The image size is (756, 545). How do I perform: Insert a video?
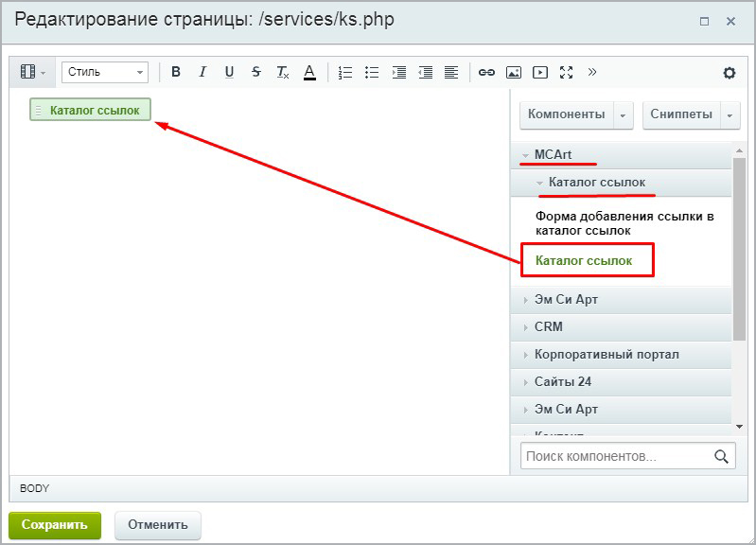540,72
